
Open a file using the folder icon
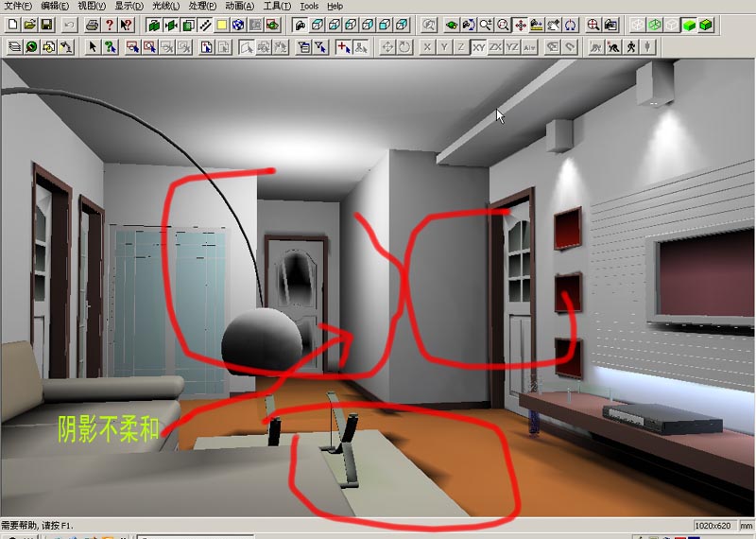[x=30, y=25]
